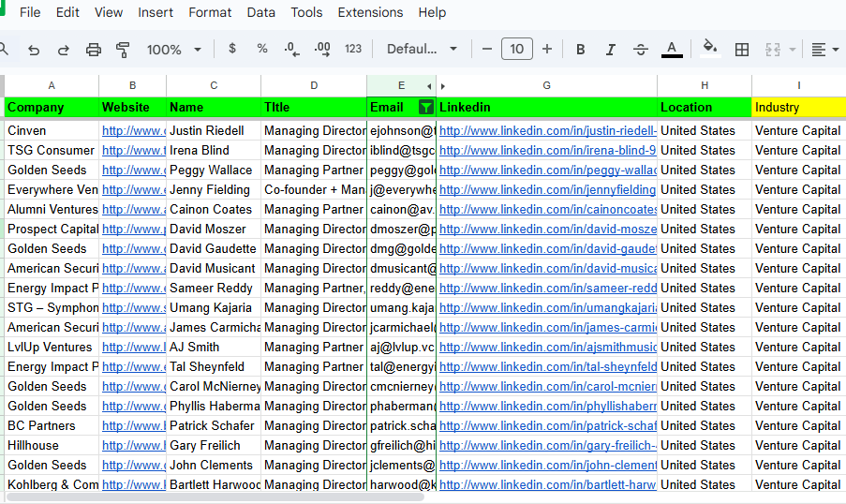Select column G header
Image resolution: width=846 pixels, height=504 pixels.
tap(546, 85)
